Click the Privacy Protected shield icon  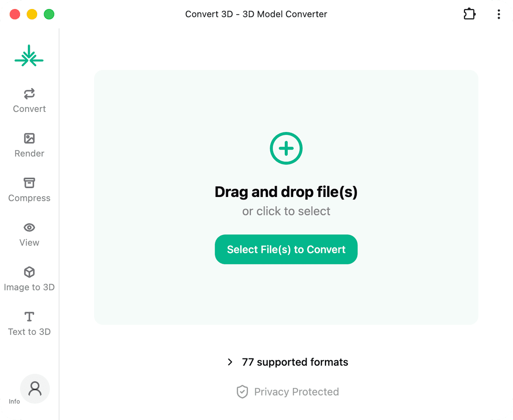coord(242,392)
